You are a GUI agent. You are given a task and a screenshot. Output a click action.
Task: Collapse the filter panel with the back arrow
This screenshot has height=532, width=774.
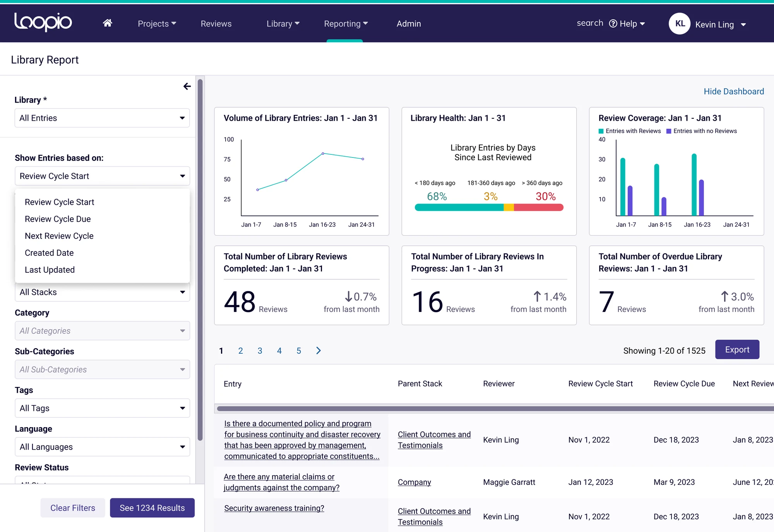pos(187,86)
